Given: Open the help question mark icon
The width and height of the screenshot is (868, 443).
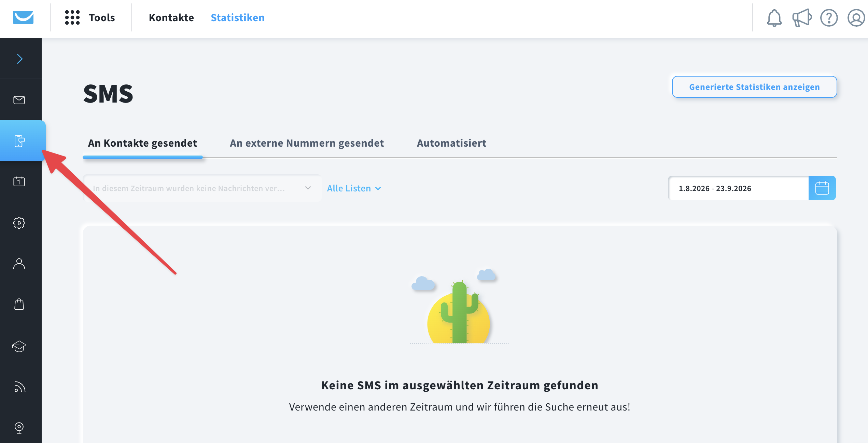Looking at the screenshot, I should tap(829, 18).
